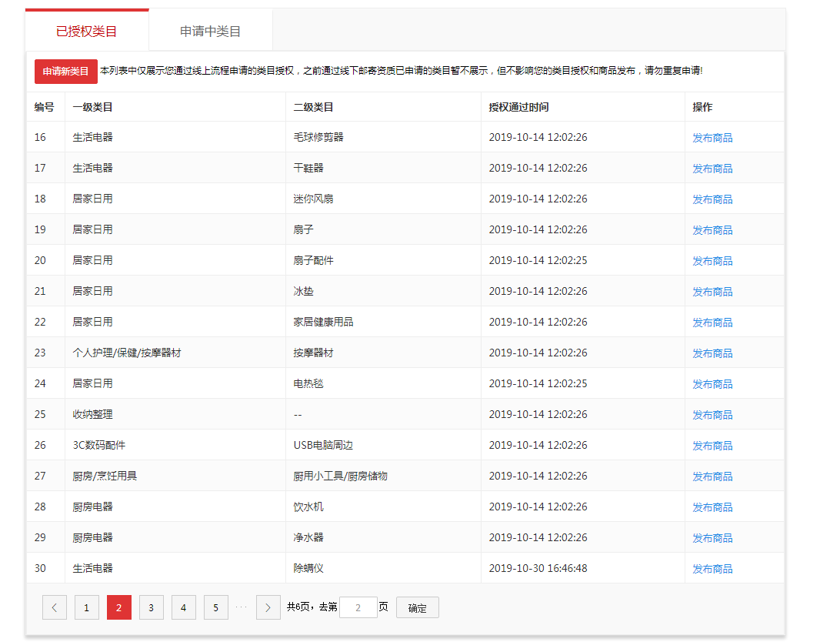Image resolution: width=840 pixels, height=642 pixels.
Task: Click 发布商品 for 毛球修剪器
Action: 712,137
